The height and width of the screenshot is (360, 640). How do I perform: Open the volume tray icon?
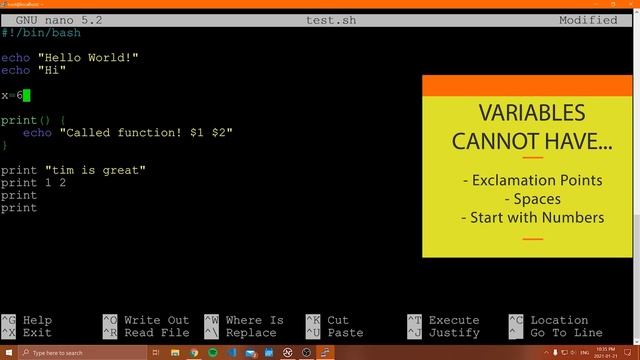(573, 353)
